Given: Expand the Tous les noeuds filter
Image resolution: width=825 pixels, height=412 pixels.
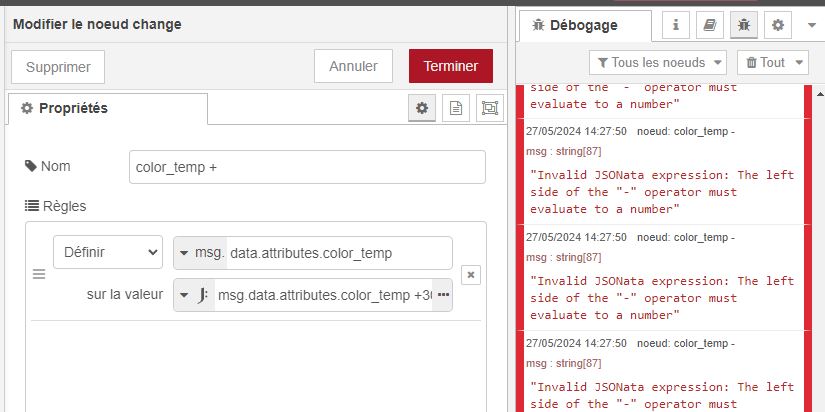Looking at the screenshot, I should 658,62.
